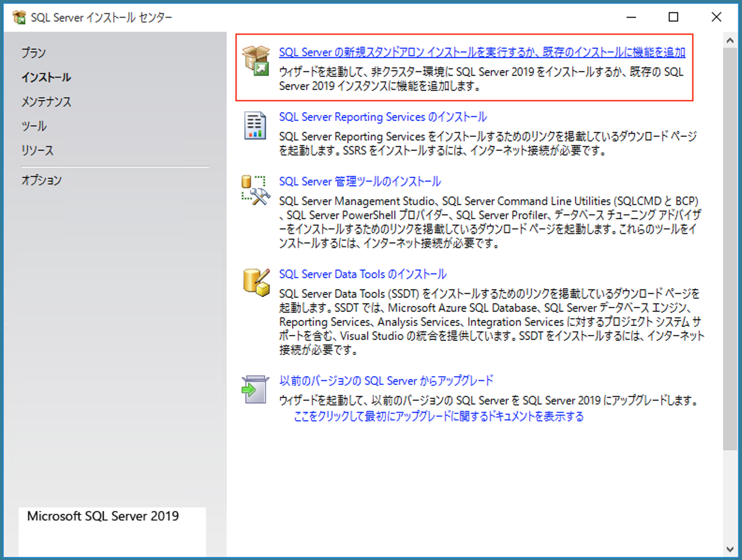Click the SQL Server インストール センター window title
Viewport: 742px width, 560px height.
(102, 17)
